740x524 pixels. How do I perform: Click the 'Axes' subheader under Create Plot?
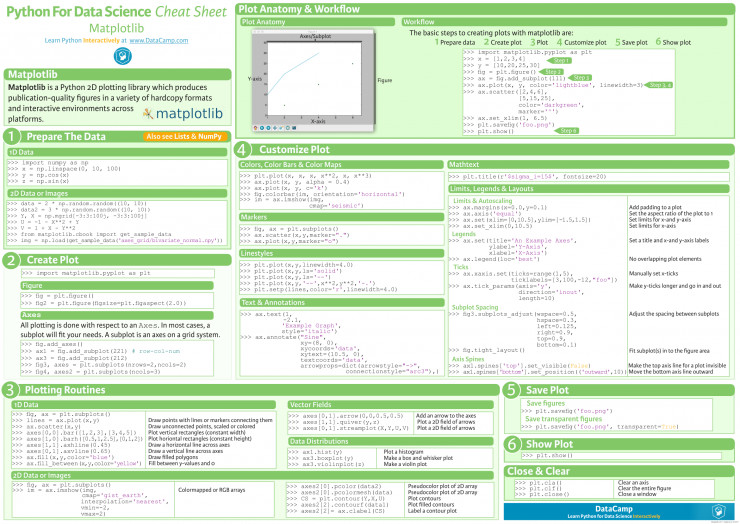point(117,315)
